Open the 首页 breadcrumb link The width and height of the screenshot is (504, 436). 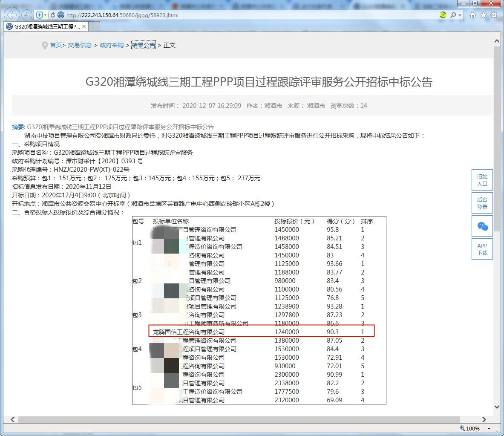point(56,45)
